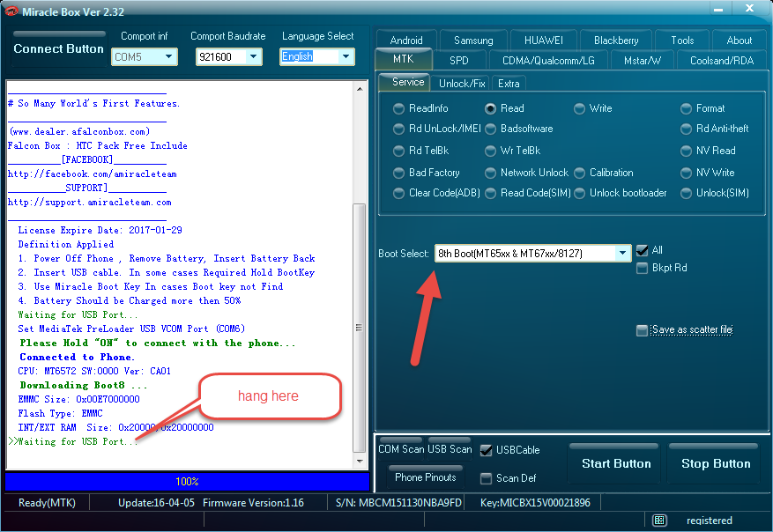Viewport: 773px width, 532px height.
Task: Open the CDMA/Qualcomm/LG tab
Action: (548, 61)
